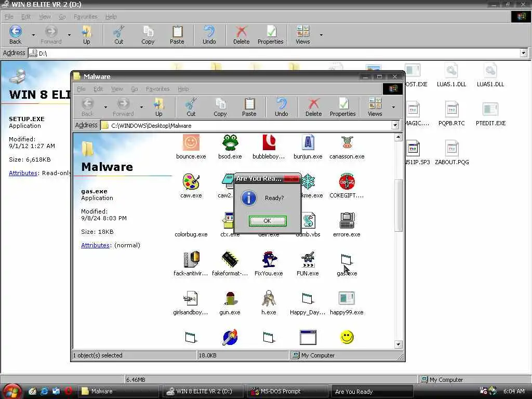Click Views button in Malware window toolbar
This screenshot has height=399, width=532.
[375, 107]
